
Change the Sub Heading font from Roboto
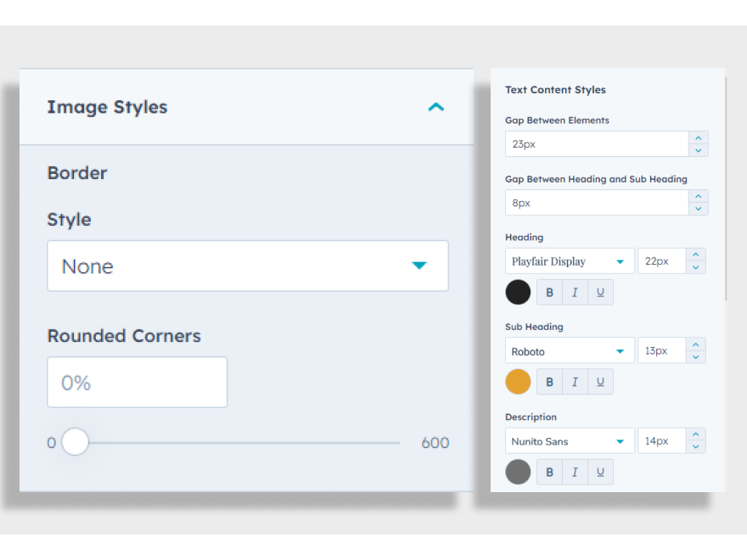click(x=570, y=350)
